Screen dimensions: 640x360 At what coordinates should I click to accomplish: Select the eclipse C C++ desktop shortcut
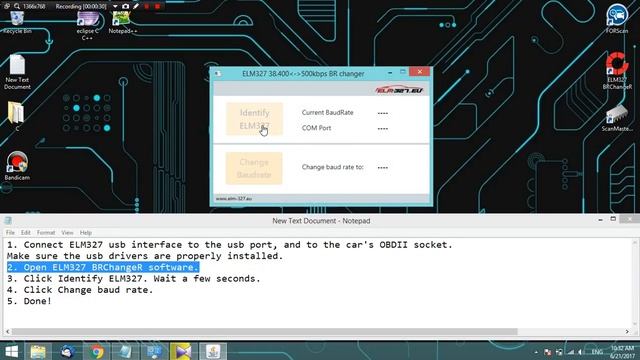coord(87,25)
